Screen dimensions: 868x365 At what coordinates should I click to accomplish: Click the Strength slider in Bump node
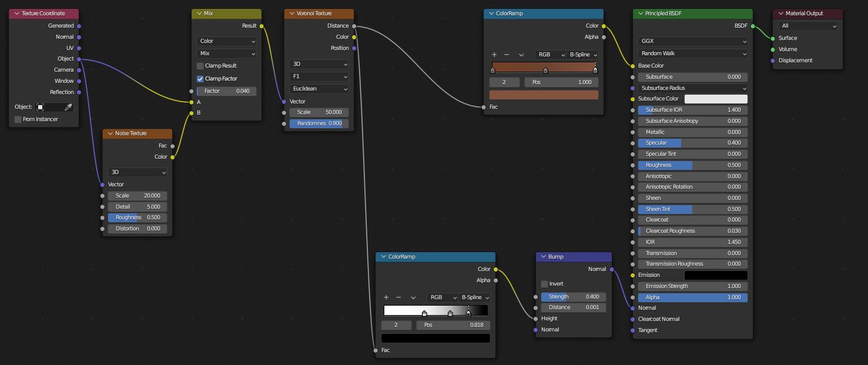click(x=574, y=297)
